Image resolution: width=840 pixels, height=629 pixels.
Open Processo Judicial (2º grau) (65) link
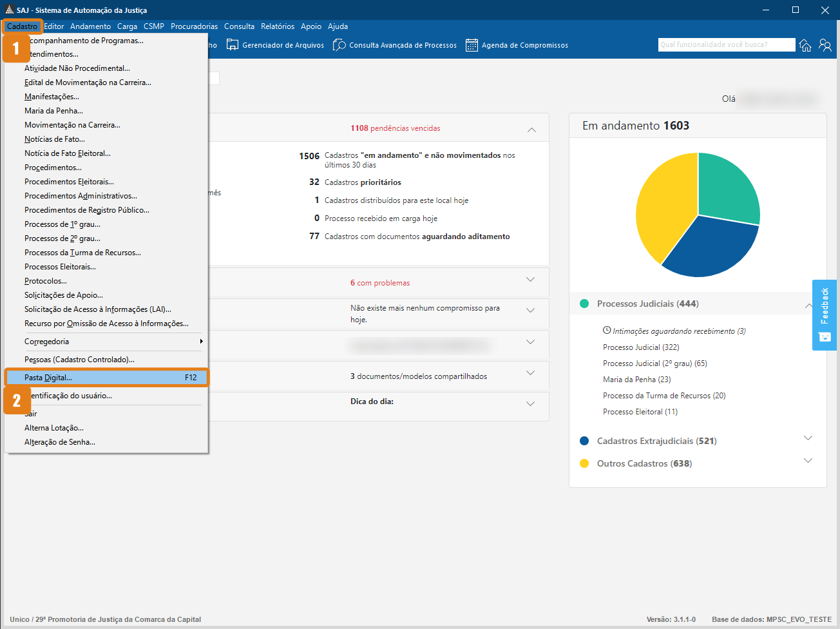[x=655, y=363]
